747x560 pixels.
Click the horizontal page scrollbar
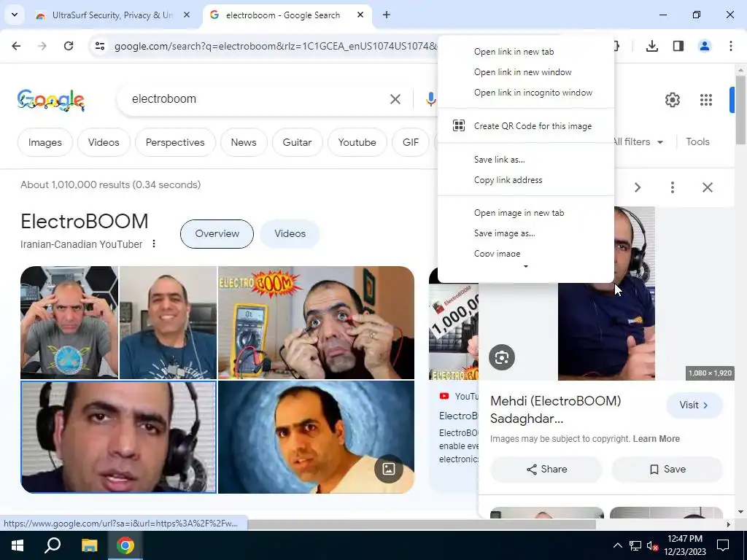[x=421, y=524]
